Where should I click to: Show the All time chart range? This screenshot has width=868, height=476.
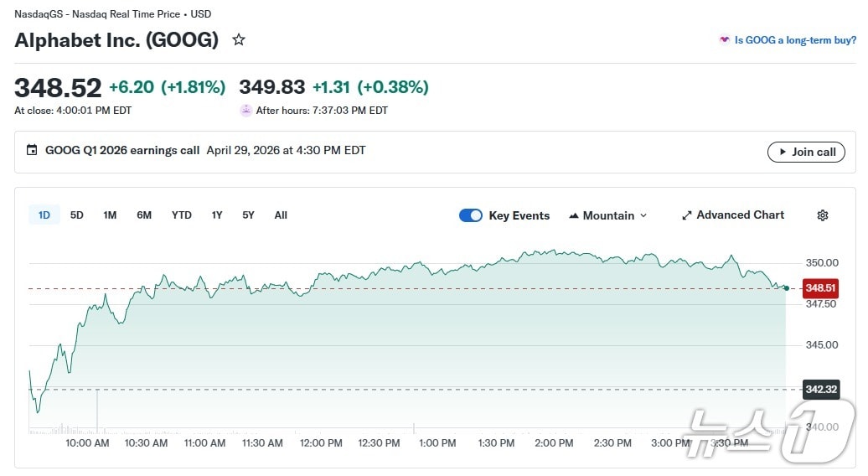coord(281,215)
